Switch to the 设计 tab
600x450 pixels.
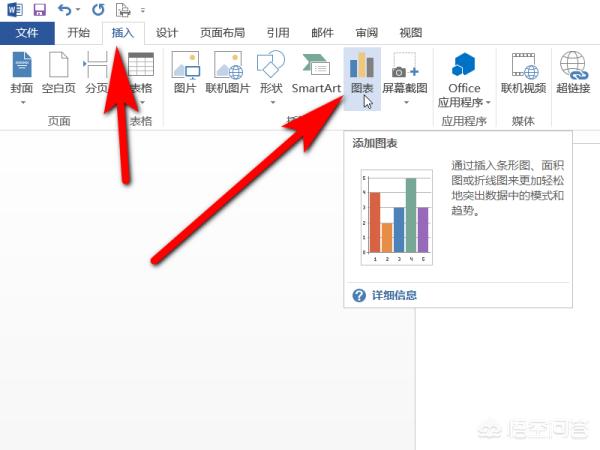click(x=167, y=33)
